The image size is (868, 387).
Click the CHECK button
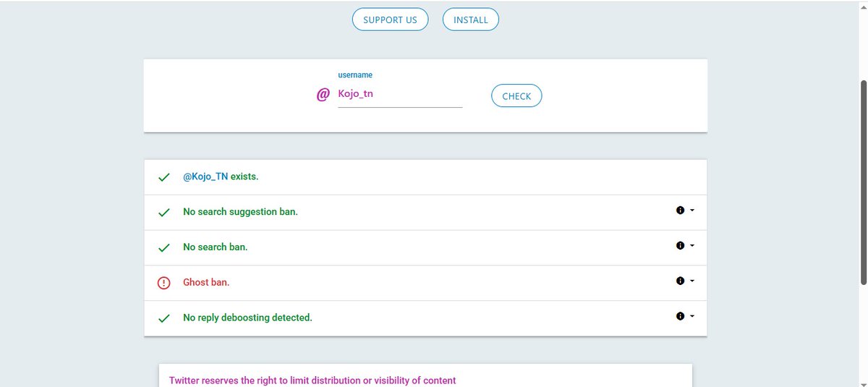[516, 95]
